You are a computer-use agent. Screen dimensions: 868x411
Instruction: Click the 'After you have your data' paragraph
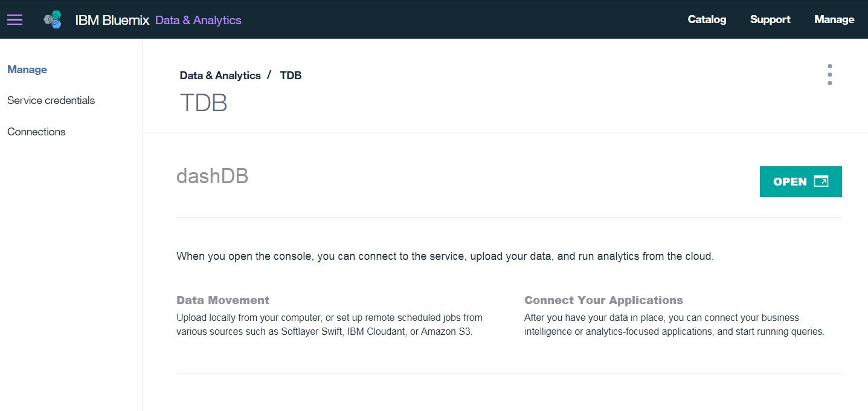(x=674, y=325)
